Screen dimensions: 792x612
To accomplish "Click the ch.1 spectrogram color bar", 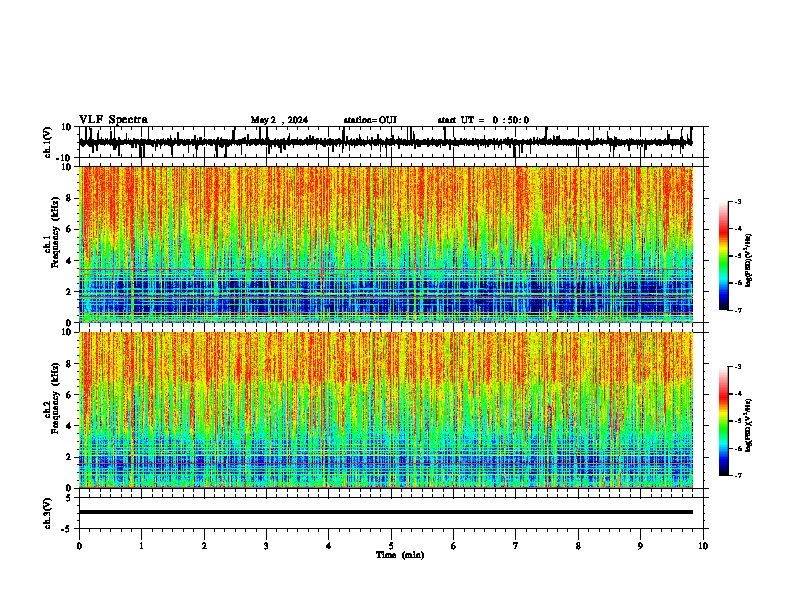I will click(723, 256).
